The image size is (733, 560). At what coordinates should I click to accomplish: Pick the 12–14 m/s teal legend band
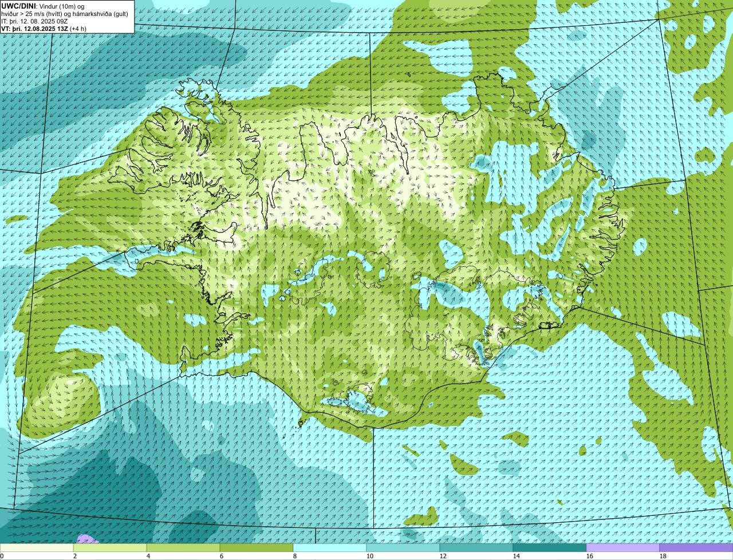click(476, 548)
